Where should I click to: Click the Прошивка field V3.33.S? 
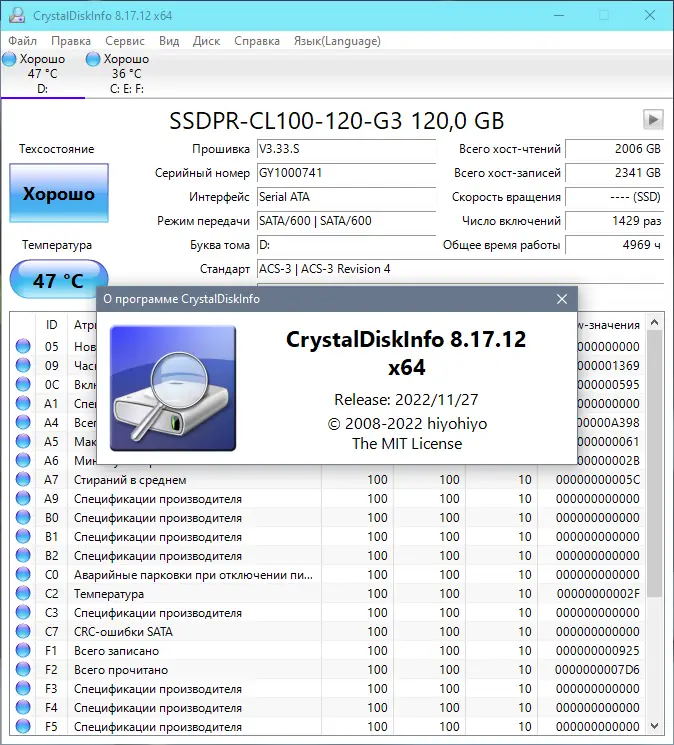[x=346, y=149]
